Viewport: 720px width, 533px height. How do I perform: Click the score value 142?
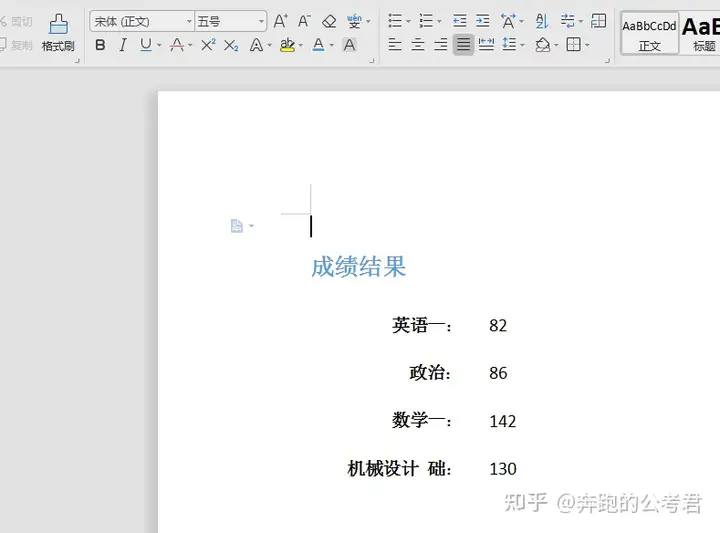coord(503,421)
